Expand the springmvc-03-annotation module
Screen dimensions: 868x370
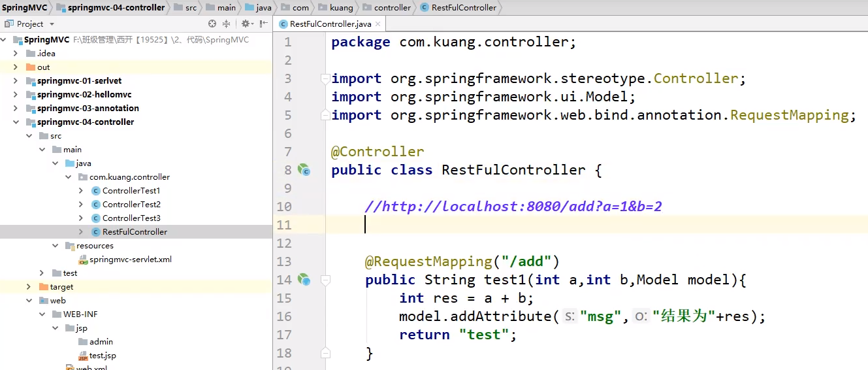point(16,109)
